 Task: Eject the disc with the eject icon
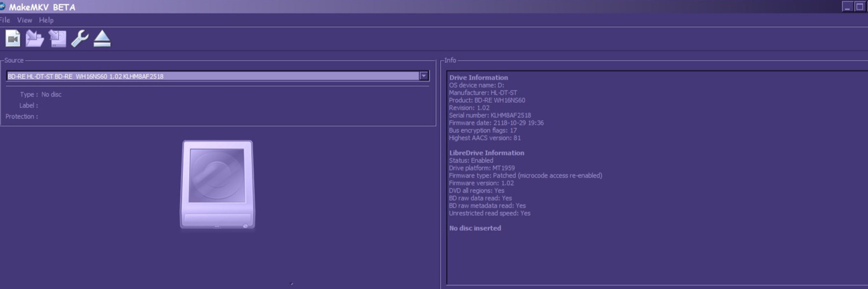coord(102,38)
